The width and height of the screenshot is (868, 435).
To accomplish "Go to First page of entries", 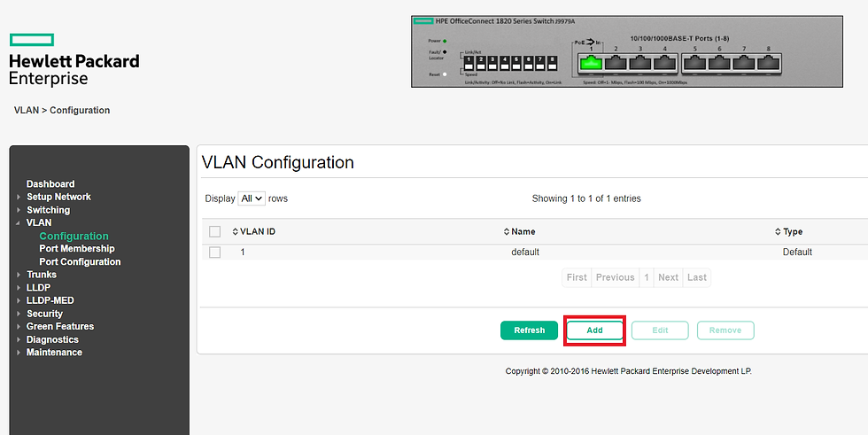I will pyautogui.click(x=577, y=277).
